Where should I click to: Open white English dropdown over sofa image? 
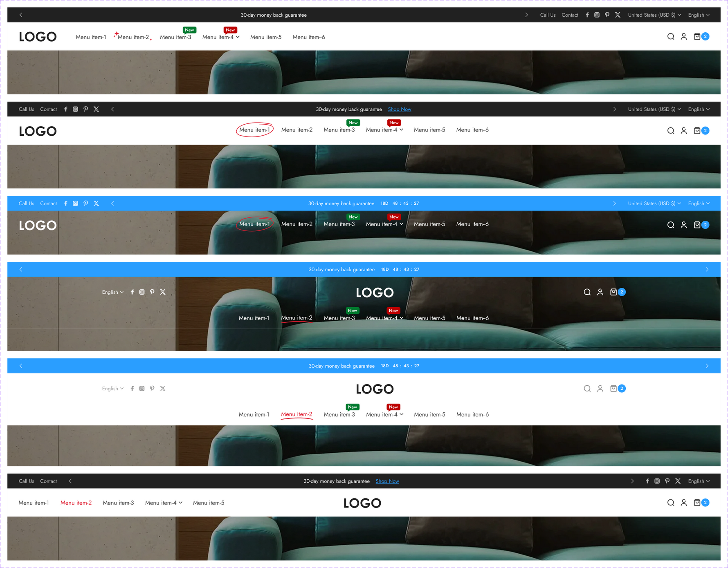tap(113, 292)
